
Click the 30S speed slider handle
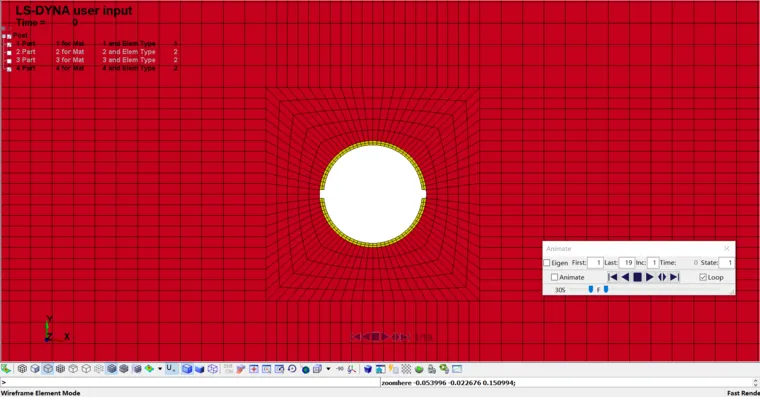[x=590, y=289]
